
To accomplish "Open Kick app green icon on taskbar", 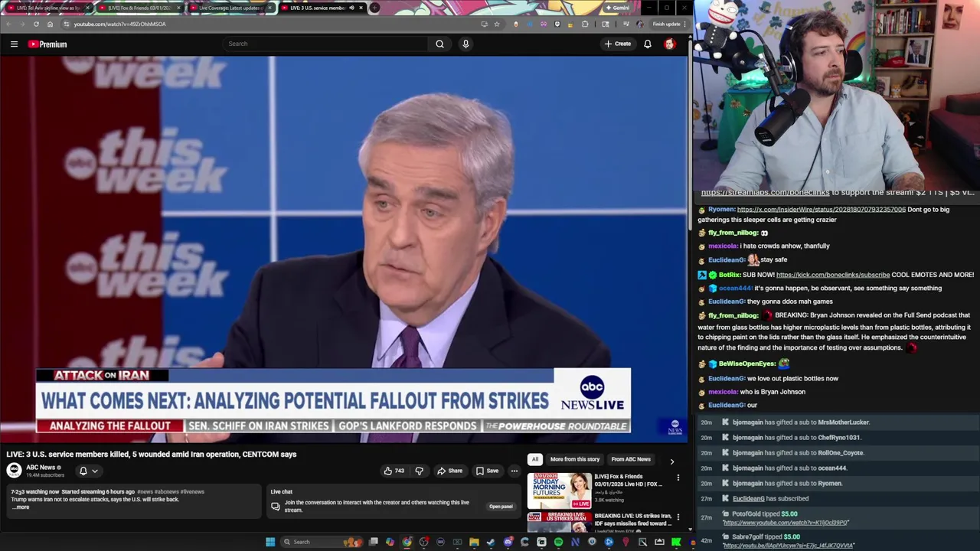I will pos(676,542).
